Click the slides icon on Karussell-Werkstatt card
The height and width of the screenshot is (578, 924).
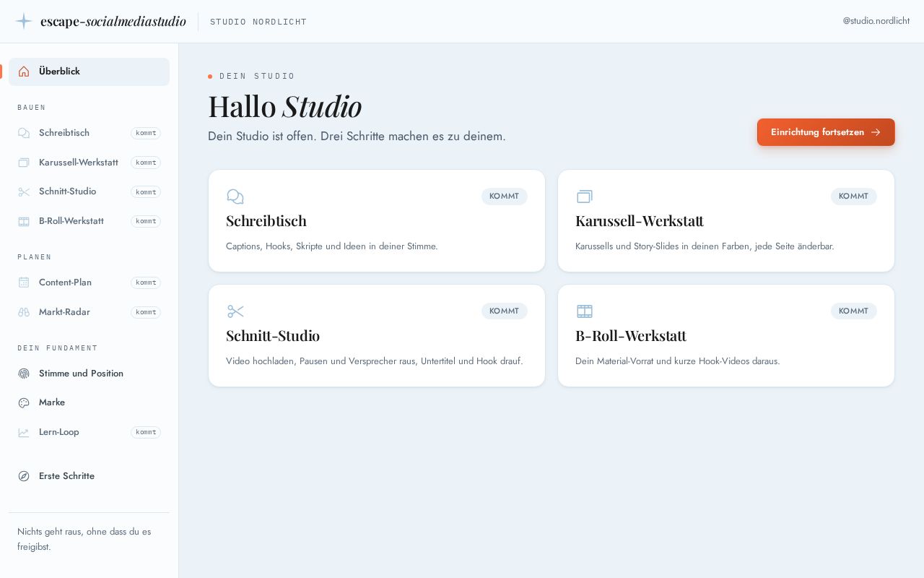585,197
